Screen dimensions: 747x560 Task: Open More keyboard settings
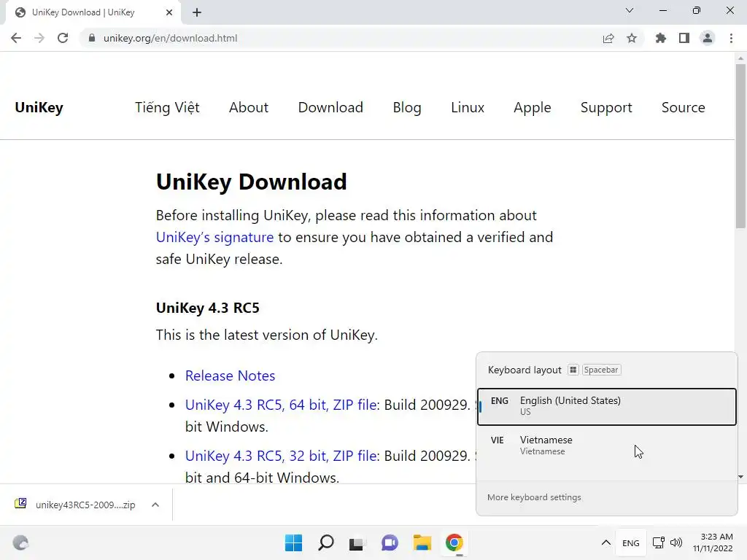click(x=534, y=497)
